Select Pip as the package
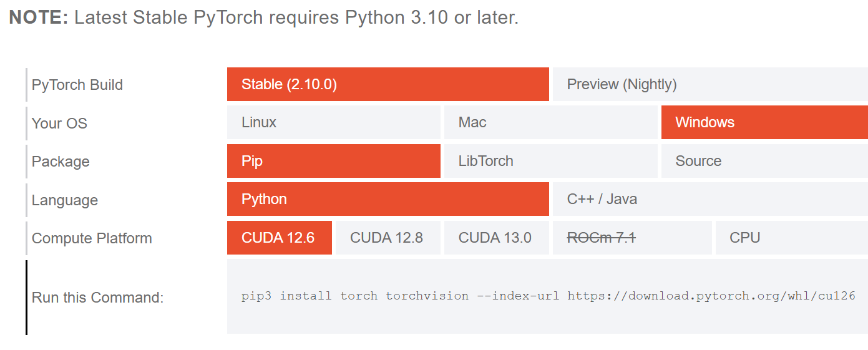Image resolution: width=868 pixels, height=350 pixels. tap(333, 161)
